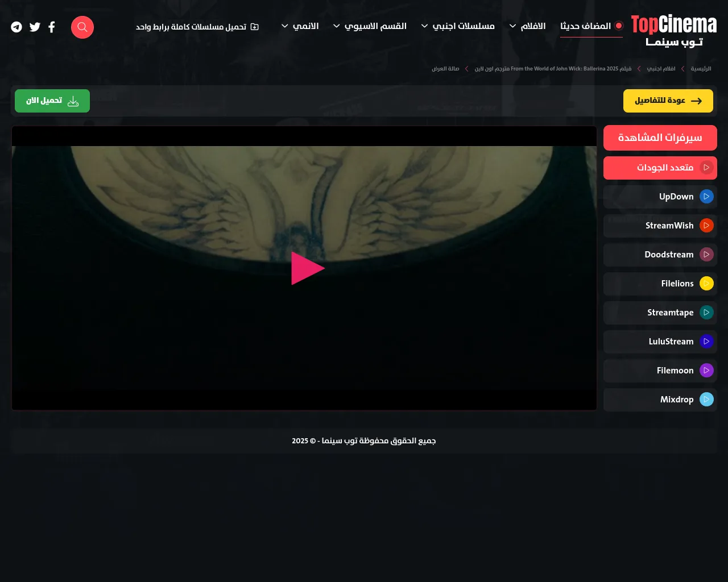
Task: Click the Mixdrop server play icon
Action: (706, 400)
